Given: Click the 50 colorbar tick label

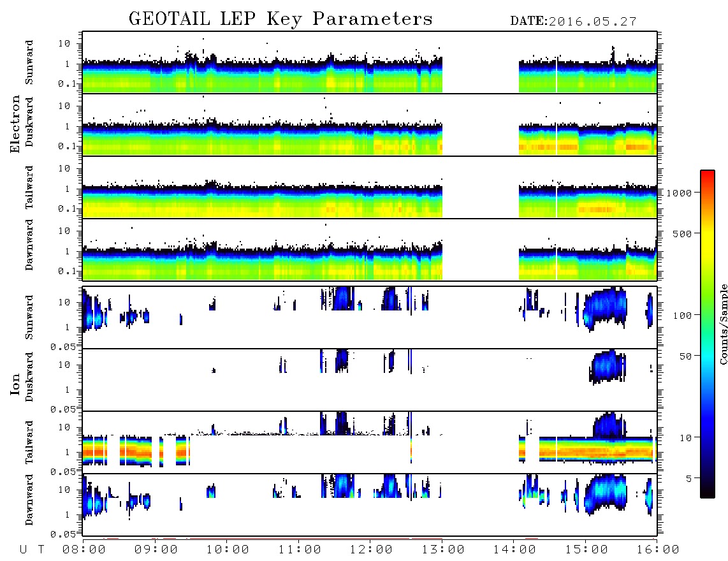Looking at the screenshot, I should [685, 356].
